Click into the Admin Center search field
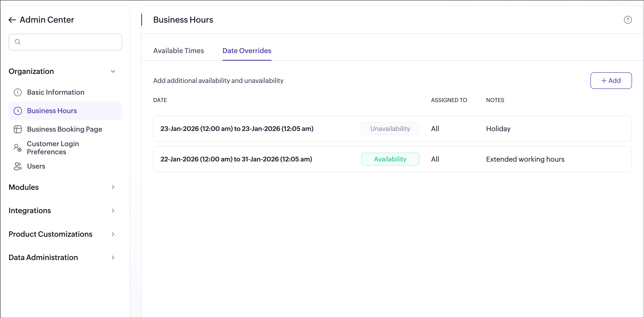Viewport: 644px width, 318px height. tap(70, 42)
